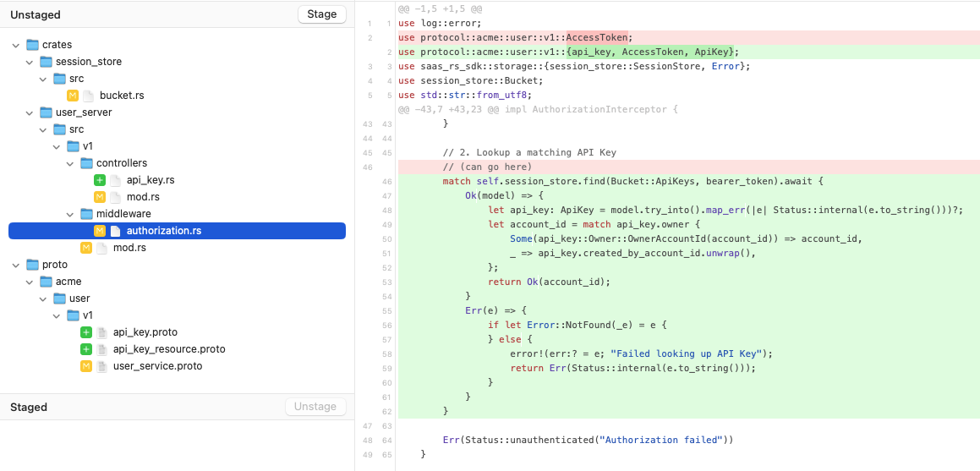Click file icon of api_key_resource.proto

point(101,349)
